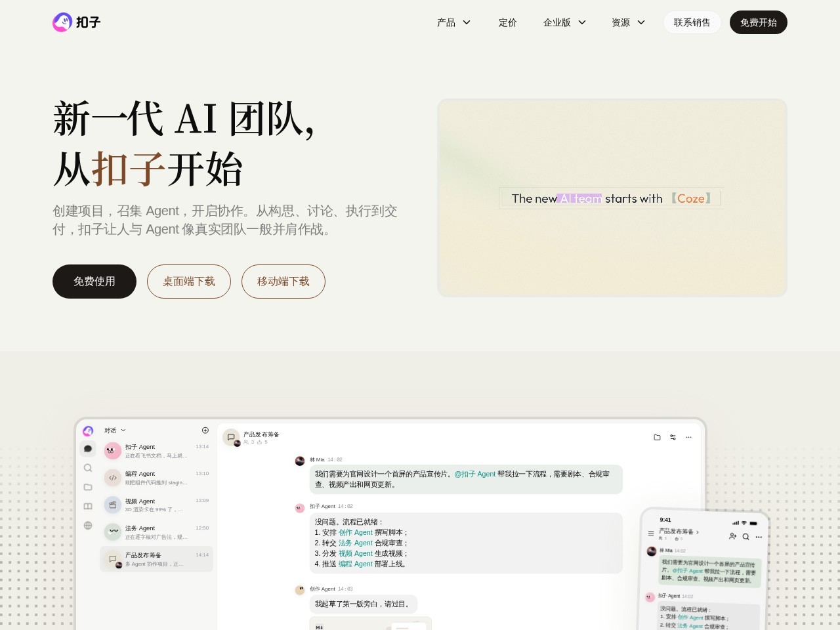Viewport: 840px width, 630px height.
Task: Click the globe icon in mockup sidebar
Action: tap(88, 525)
